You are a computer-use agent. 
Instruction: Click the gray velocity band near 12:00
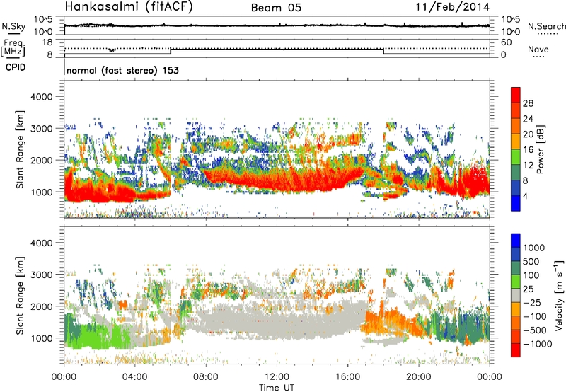click(x=278, y=321)
